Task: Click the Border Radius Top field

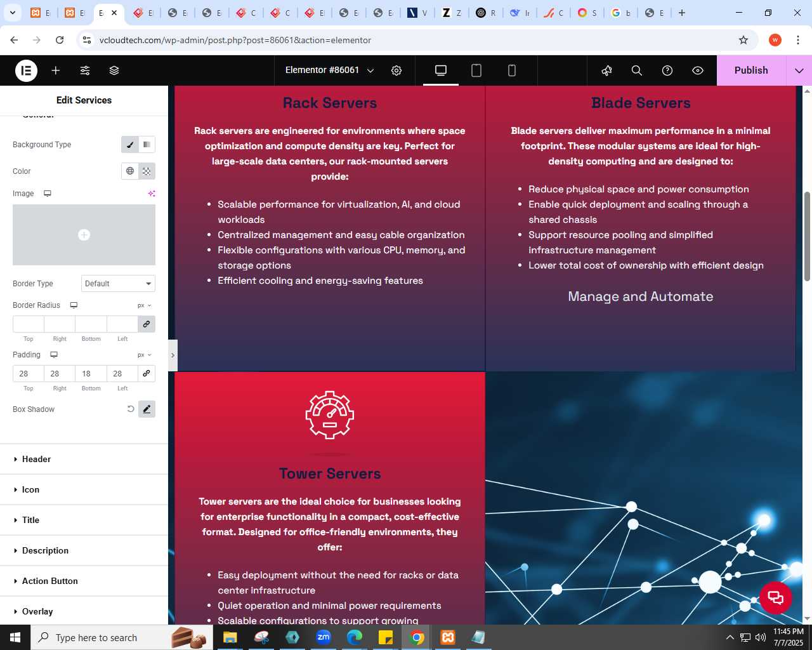Action: point(29,324)
